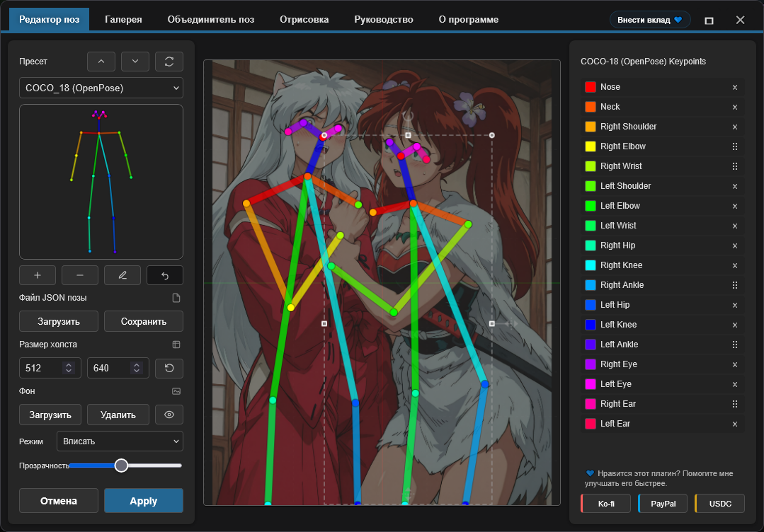The image size is (764, 532).
Task: Undo last action with arrow button
Action: 165,275
